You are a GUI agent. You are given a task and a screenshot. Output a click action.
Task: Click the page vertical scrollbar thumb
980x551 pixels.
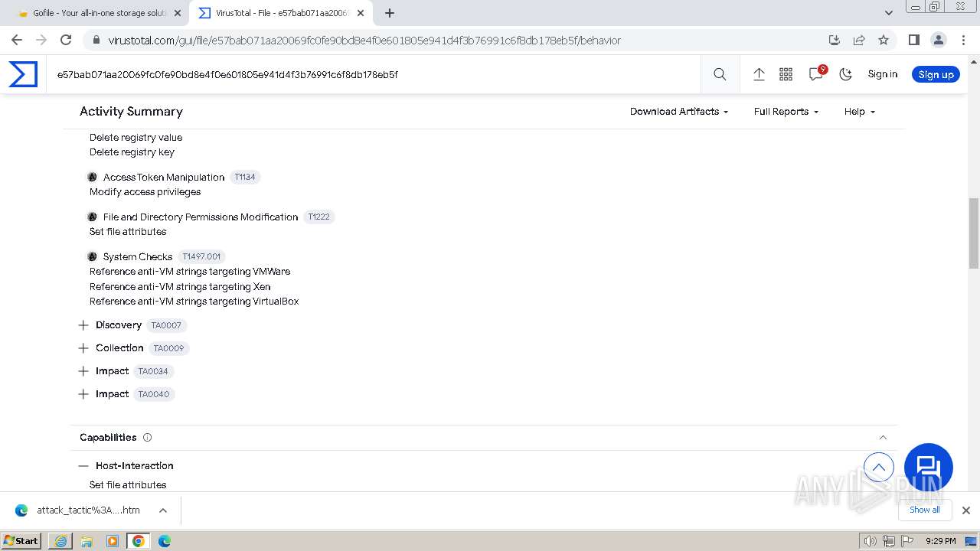click(x=974, y=233)
